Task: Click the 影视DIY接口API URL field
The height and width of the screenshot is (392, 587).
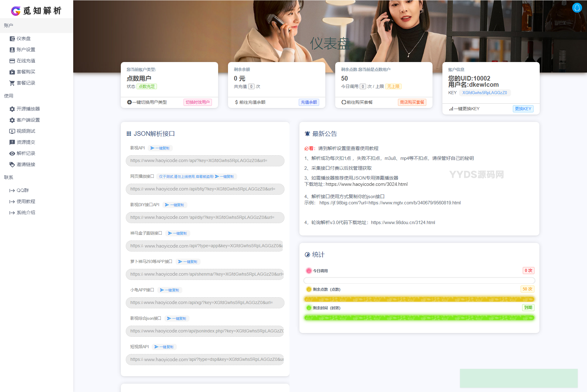Action: (x=205, y=218)
